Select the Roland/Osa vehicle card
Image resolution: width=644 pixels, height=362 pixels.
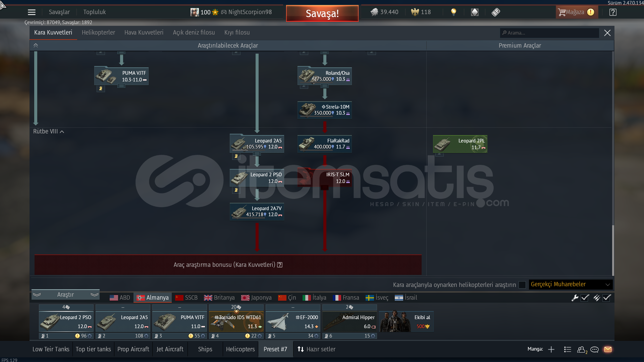click(324, 76)
